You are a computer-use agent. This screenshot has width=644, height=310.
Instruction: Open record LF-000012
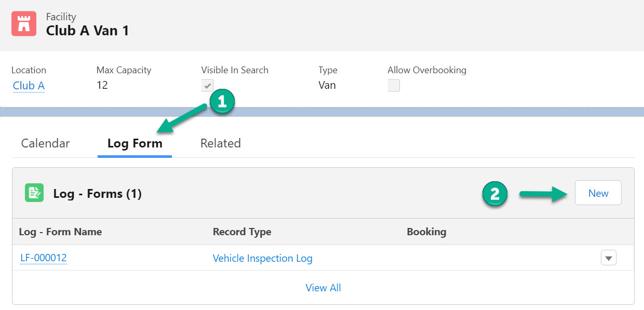pyautogui.click(x=44, y=258)
